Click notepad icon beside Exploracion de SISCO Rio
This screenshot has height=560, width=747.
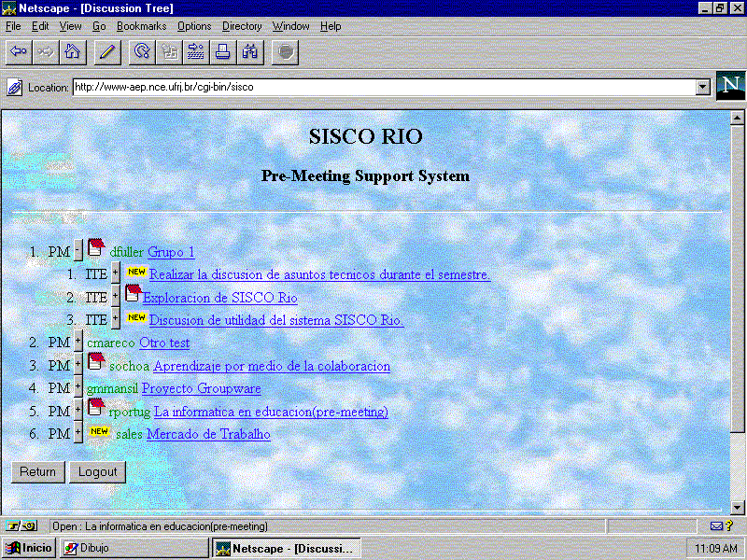[134, 293]
